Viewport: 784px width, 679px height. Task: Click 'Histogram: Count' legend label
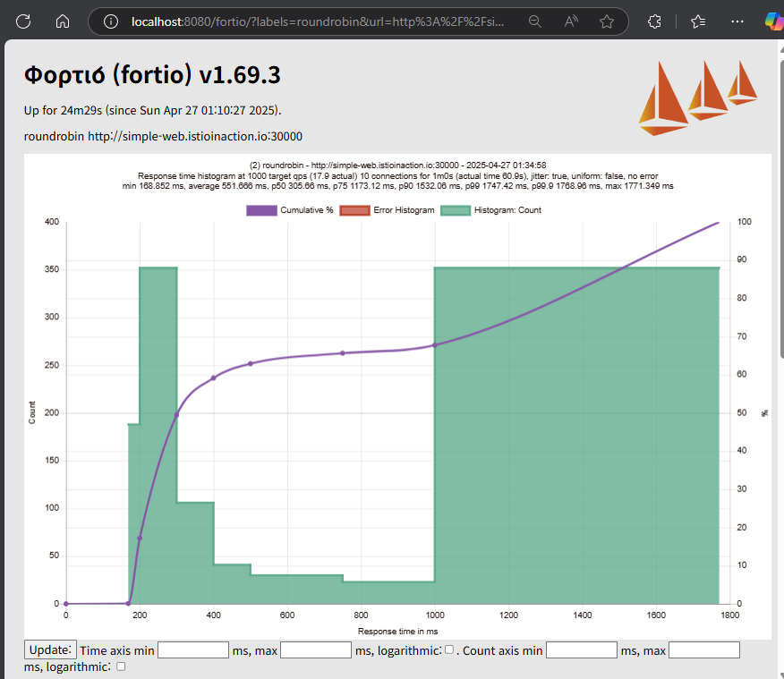(507, 210)
